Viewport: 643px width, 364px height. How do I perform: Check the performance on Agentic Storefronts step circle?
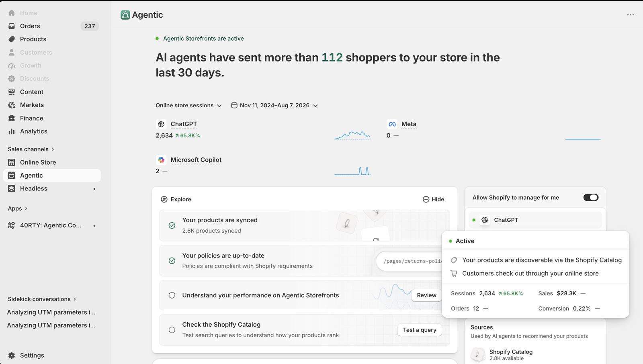(x=172, y=295)
